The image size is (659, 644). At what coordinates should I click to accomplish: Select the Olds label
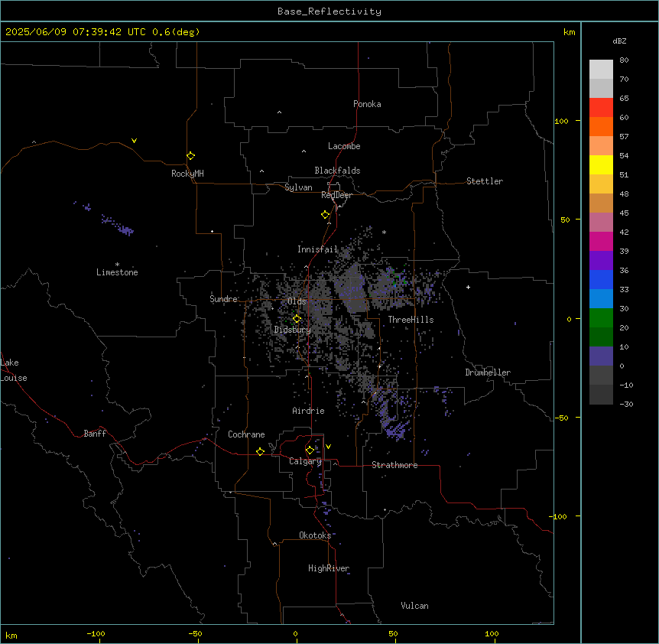[x=297, y=301]
